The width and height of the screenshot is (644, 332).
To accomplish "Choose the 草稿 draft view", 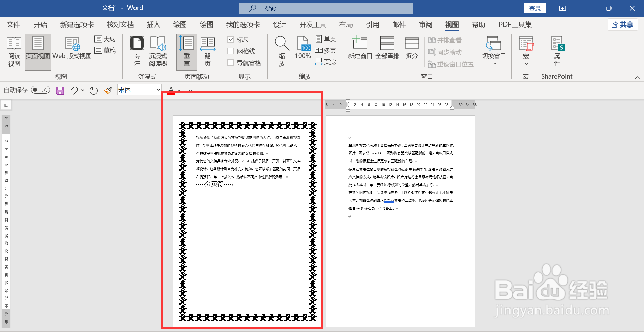I will [x=105, y=51].
